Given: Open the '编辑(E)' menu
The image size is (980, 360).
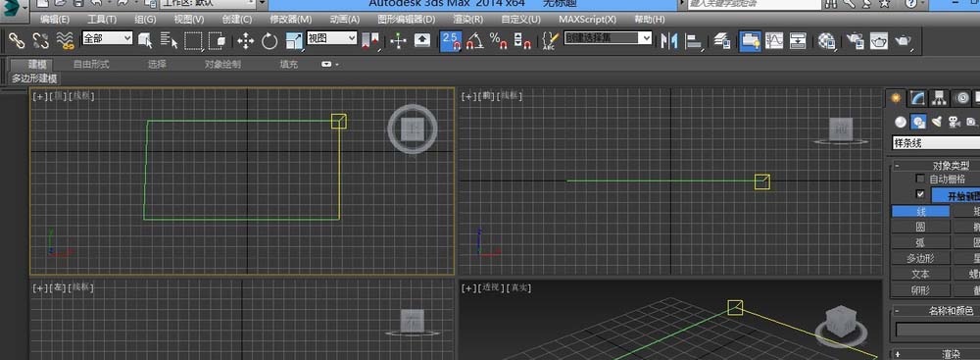Looking at the screenshot, I should pos(55,20).
